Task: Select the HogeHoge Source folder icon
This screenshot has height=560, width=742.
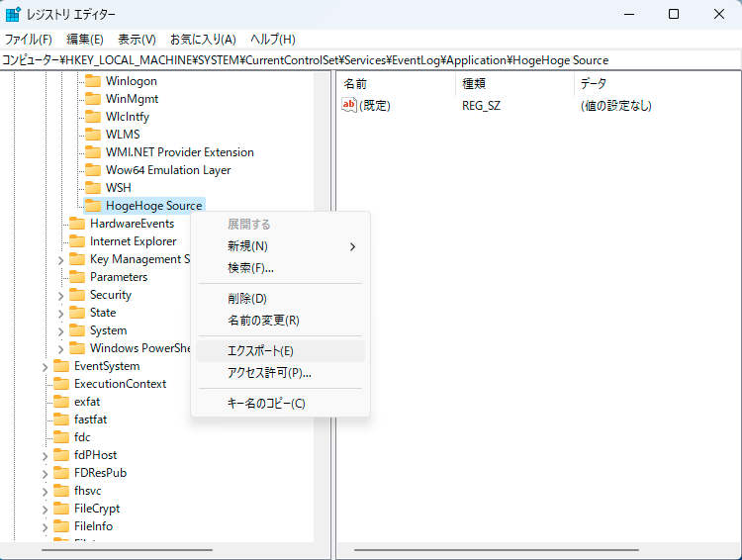Action: 92,206
